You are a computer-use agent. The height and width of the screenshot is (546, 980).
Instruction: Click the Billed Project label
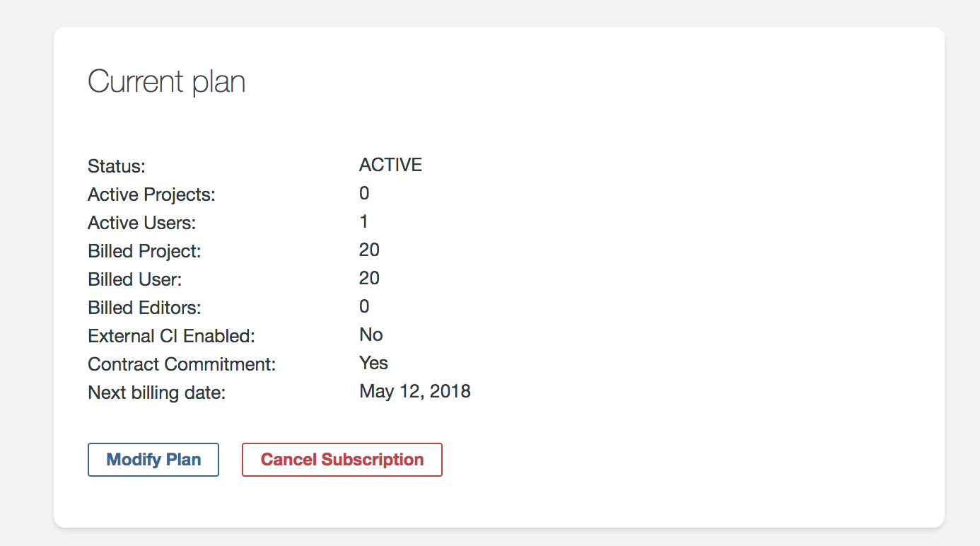pyautogui.click(x=144, y=251)
